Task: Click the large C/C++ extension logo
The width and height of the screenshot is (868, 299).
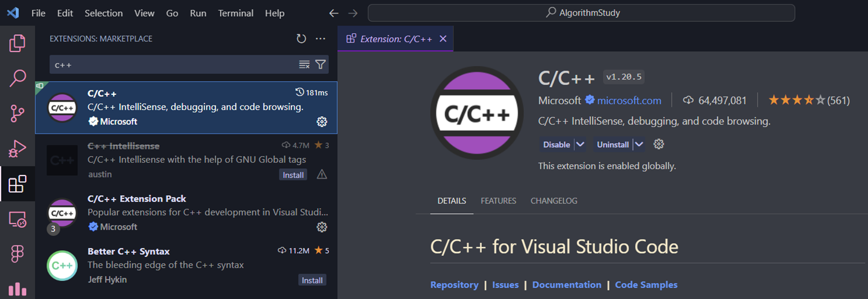Action: click(x=477, y=114)
